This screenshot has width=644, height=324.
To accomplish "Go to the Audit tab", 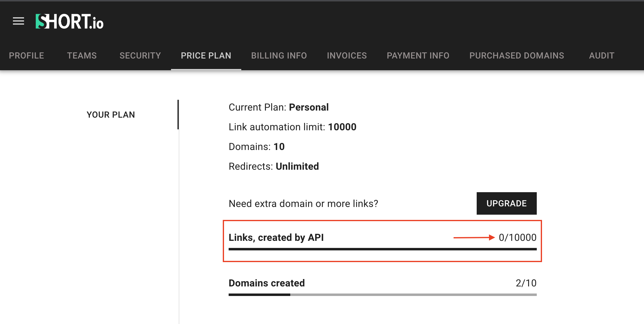I will coord(601,55).
